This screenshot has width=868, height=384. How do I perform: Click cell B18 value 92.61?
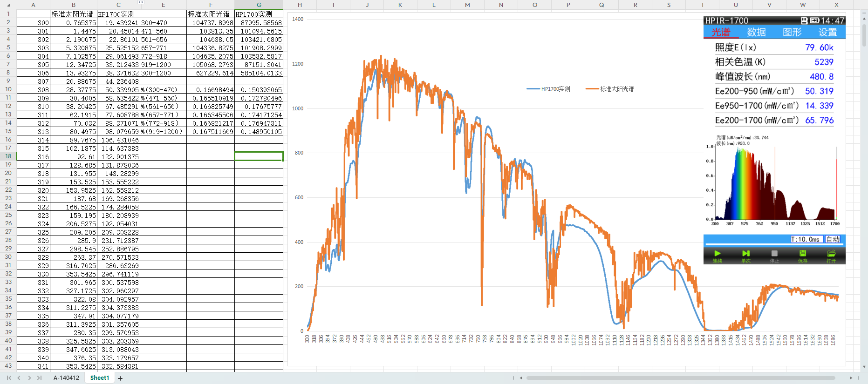click(74, 156)
